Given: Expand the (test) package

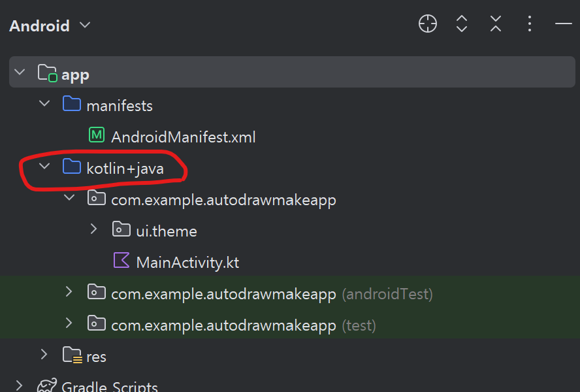Looking at the screenshot, I should pos(69,323).
